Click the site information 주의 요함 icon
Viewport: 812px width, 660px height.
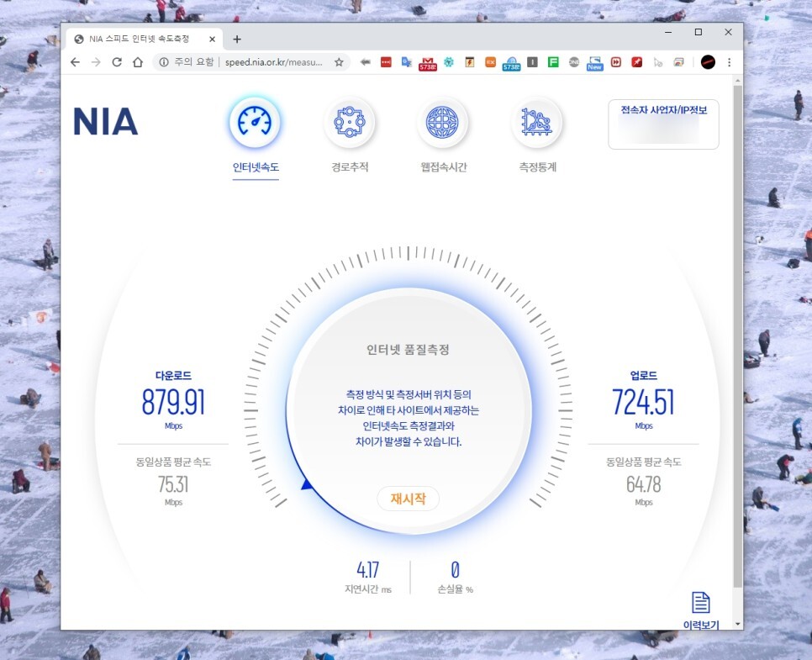click(164, 62)
